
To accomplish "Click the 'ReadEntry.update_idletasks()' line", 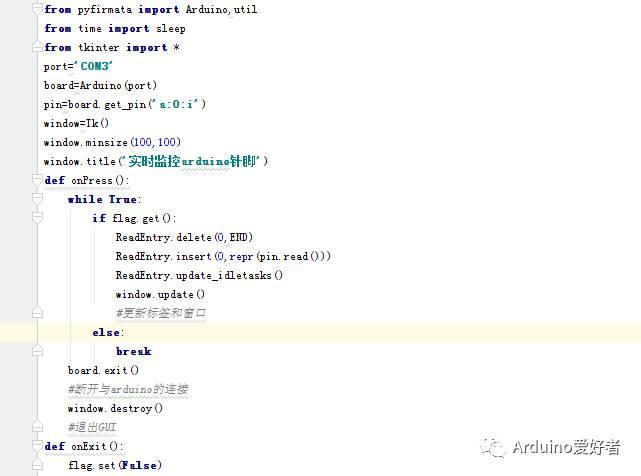I will tap(199, 275).
